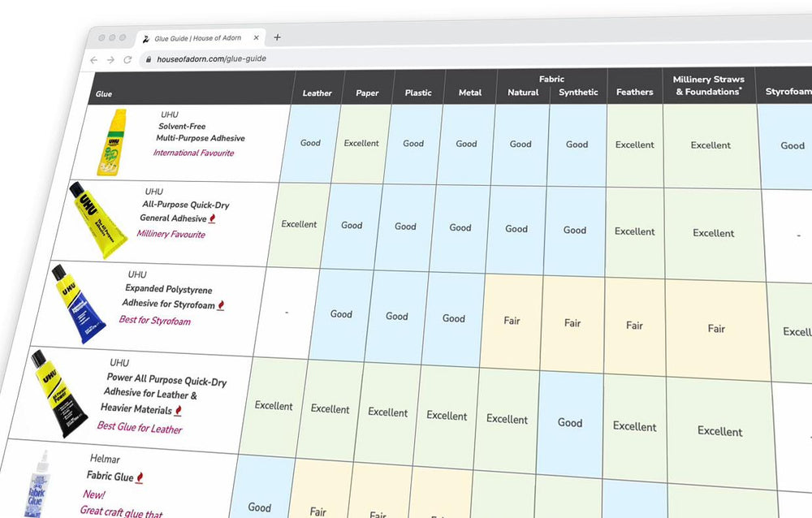The height and width of the screenshot is (518, 812).
Task: Click Solvent-Free row Styrofoam 'Good' cell
Action: 786,145
